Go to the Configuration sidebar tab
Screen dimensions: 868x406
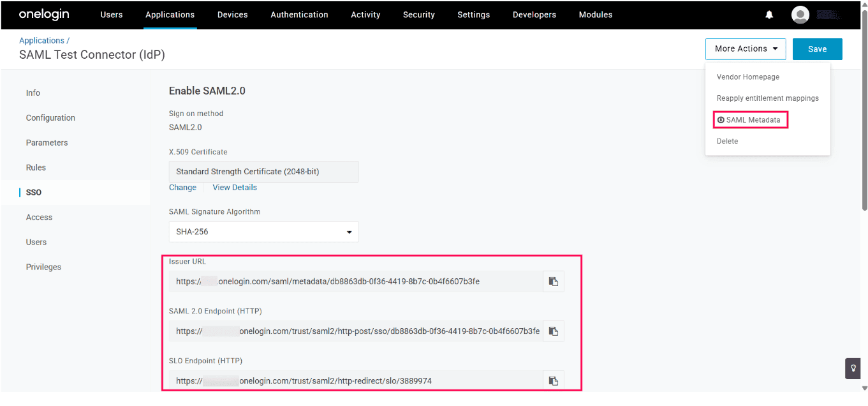click(50, 118)
